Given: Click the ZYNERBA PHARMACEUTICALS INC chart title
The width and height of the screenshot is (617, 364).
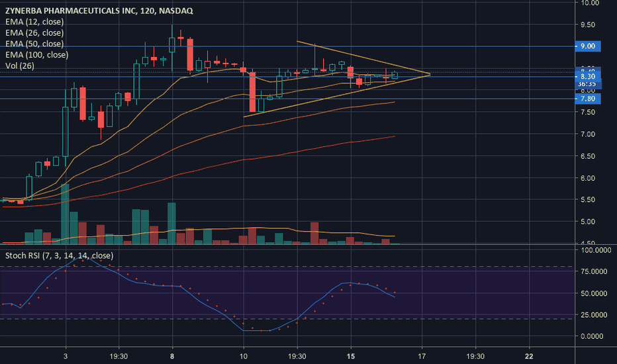Looking at the screenshot, I should click(x=99, y=11).
